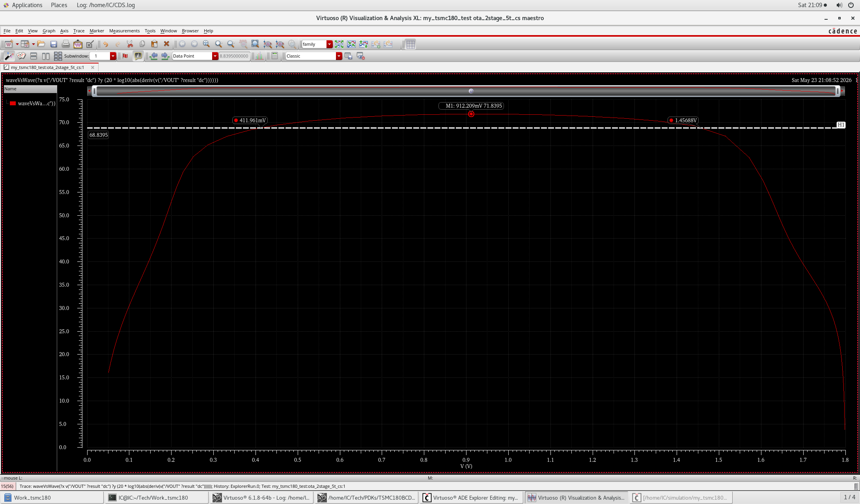Screen dimensions: 860x504
Task: Toggle vertical side-by-side subwindow layout
Action: click(46, 56)
